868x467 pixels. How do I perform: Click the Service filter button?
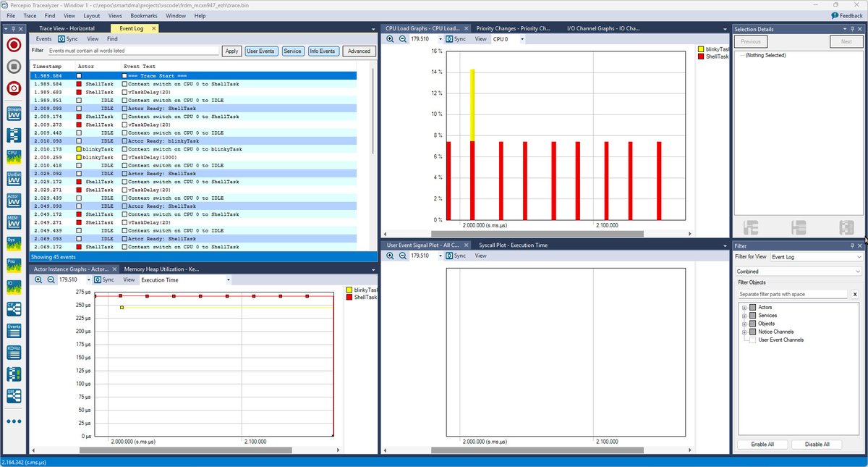[x=292, y=51]
